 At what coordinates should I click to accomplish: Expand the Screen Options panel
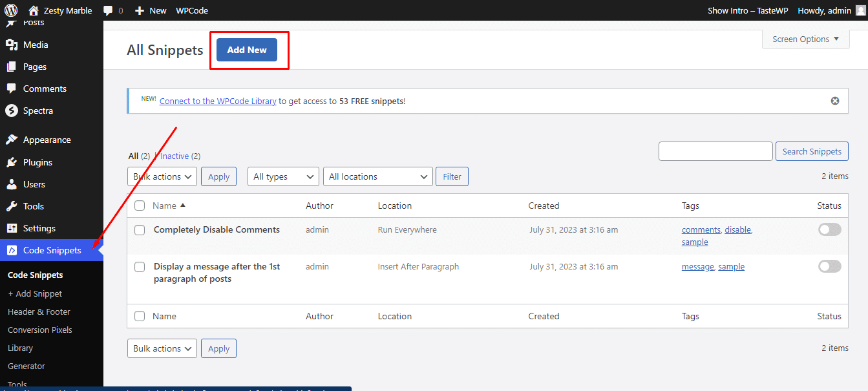pos(806,39)
